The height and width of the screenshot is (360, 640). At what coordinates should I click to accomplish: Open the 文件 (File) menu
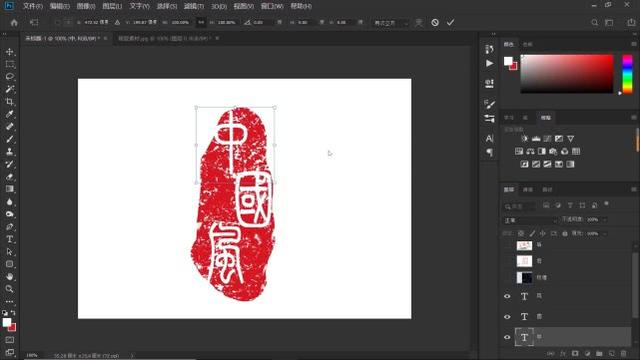[x=33, y=6]
